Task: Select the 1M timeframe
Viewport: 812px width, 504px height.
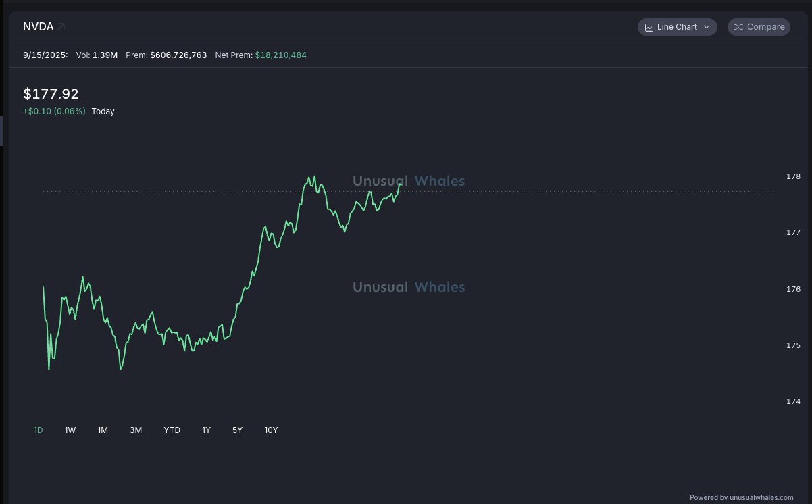Action: 102,430
